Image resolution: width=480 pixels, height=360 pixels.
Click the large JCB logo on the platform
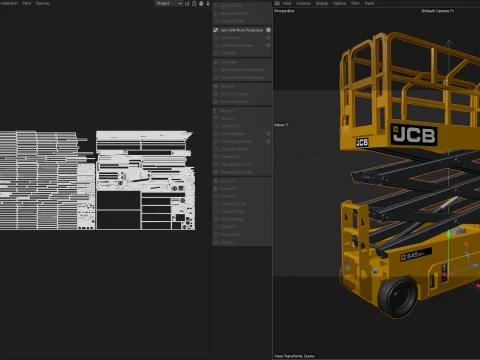[414, 135]
